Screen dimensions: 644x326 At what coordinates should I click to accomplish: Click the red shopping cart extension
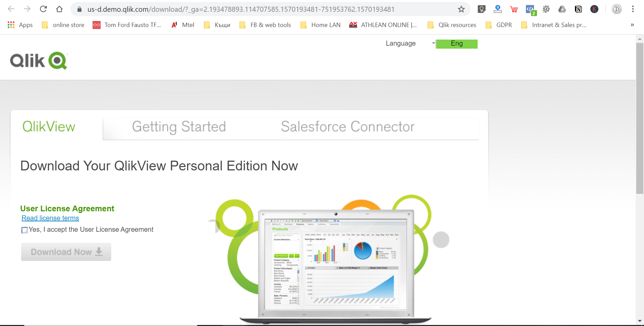pyautogui.click(x=514, y=9)
